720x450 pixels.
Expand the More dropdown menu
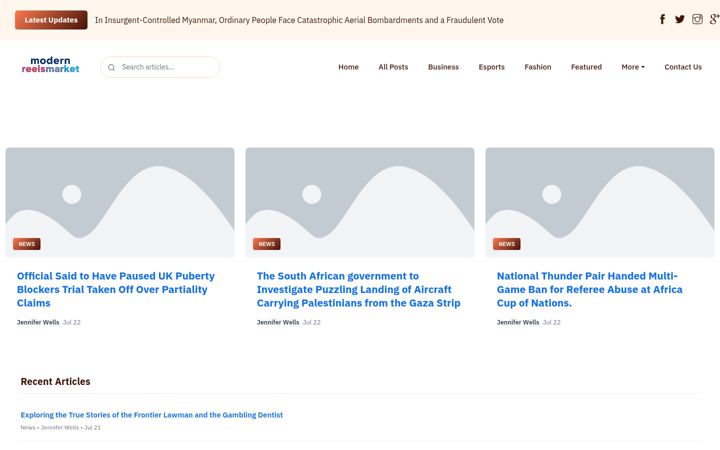point(633,67)
